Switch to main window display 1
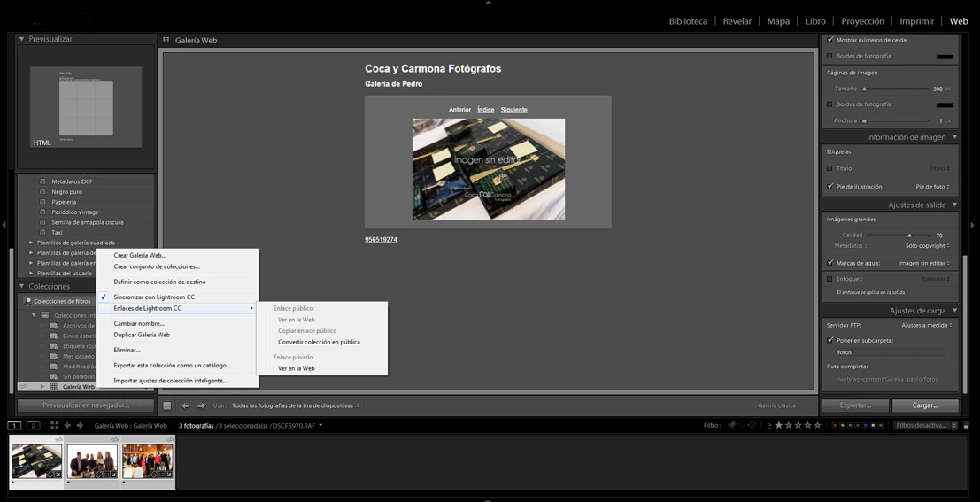The width and height of the screenshot is (980, 502). 14,426
